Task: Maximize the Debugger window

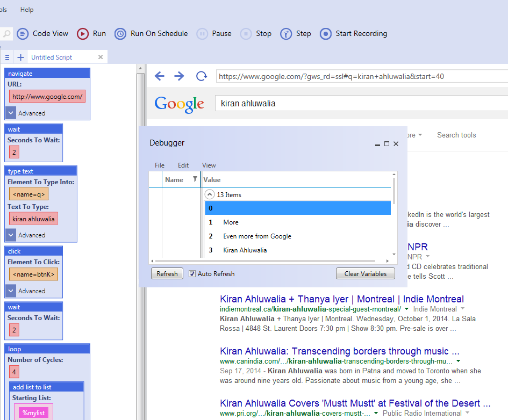Action: point(387,143)
